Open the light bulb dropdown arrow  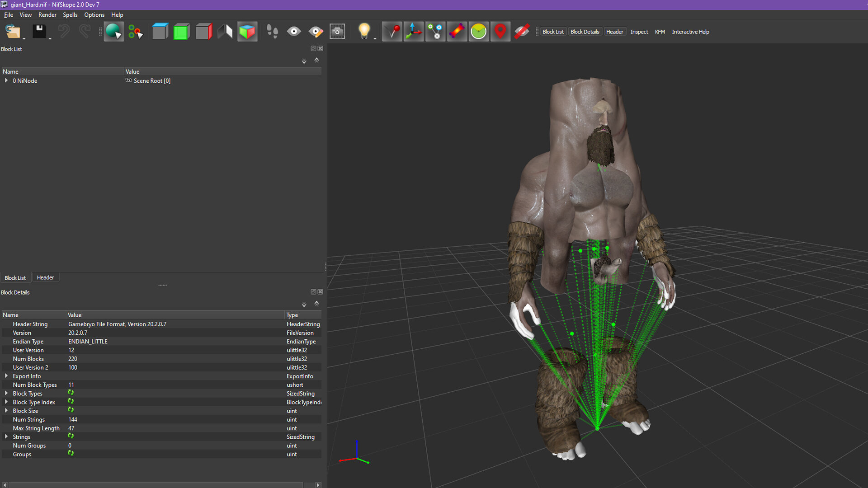tap(375, 39)
